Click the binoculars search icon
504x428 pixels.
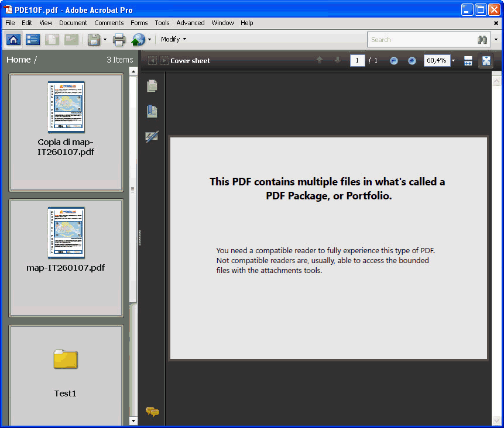[x=482, y=40]
